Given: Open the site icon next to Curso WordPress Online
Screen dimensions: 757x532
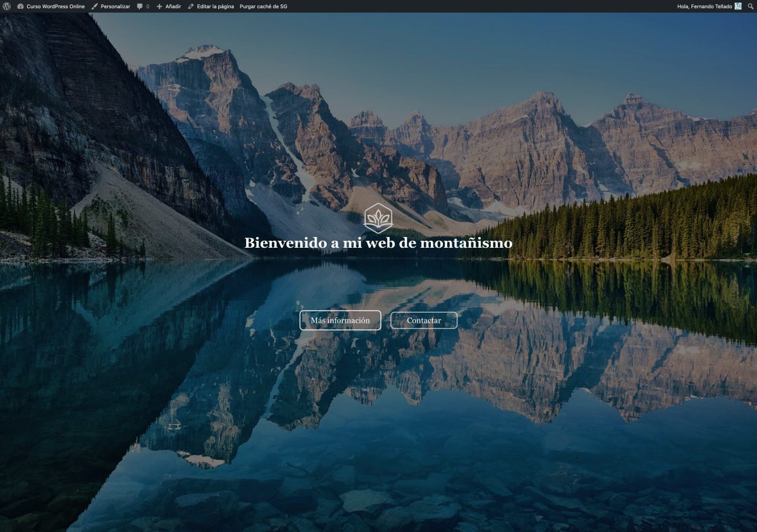Looking at the screenshot, I should (21, 6).
